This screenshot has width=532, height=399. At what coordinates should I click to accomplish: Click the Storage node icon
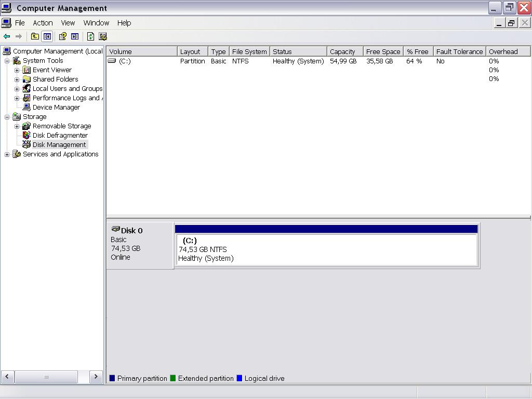pos(17,117)
